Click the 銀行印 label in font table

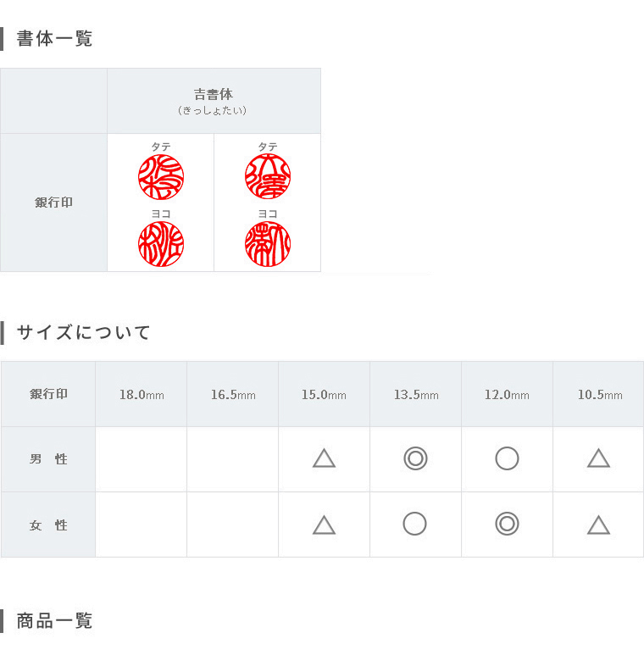pos(53,203)
